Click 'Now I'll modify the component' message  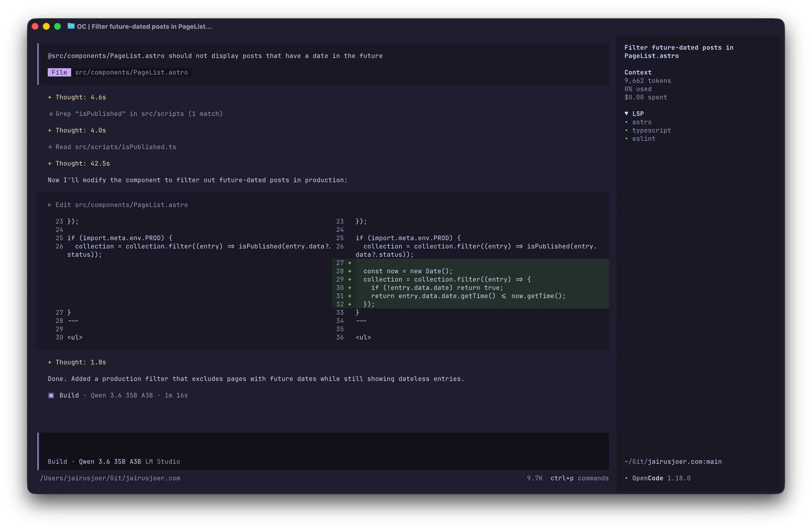point(198,180)
